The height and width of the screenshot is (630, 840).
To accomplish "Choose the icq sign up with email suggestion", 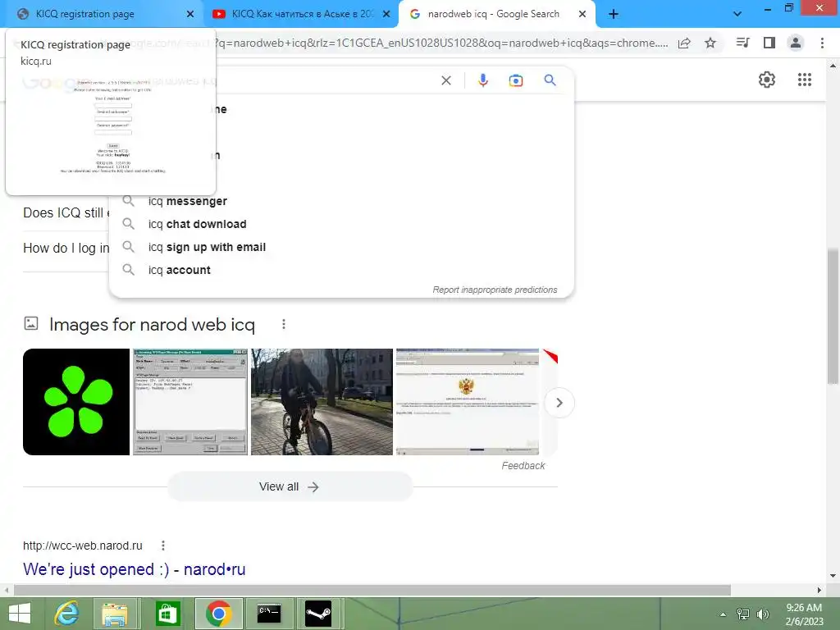I will click(341, 247).
